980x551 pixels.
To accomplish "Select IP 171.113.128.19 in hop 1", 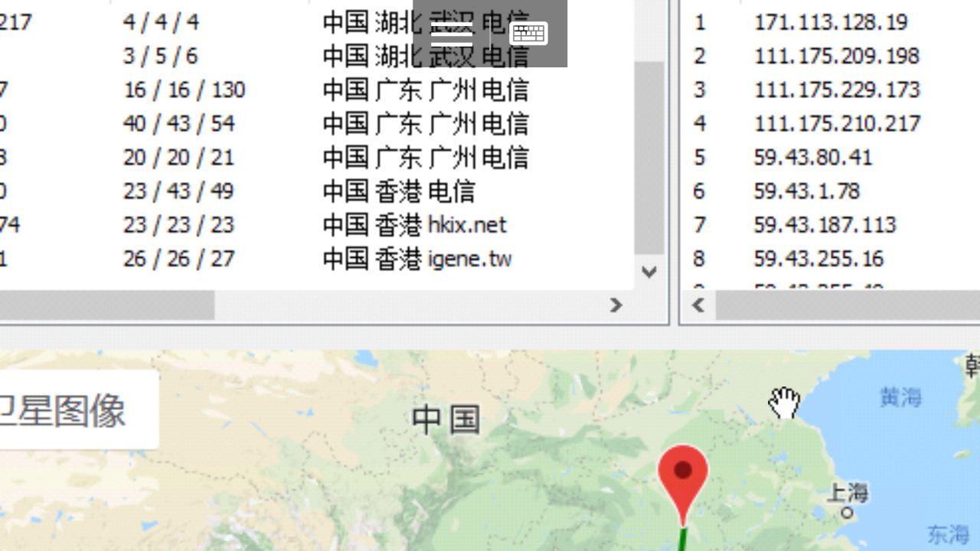I will 831,22.
